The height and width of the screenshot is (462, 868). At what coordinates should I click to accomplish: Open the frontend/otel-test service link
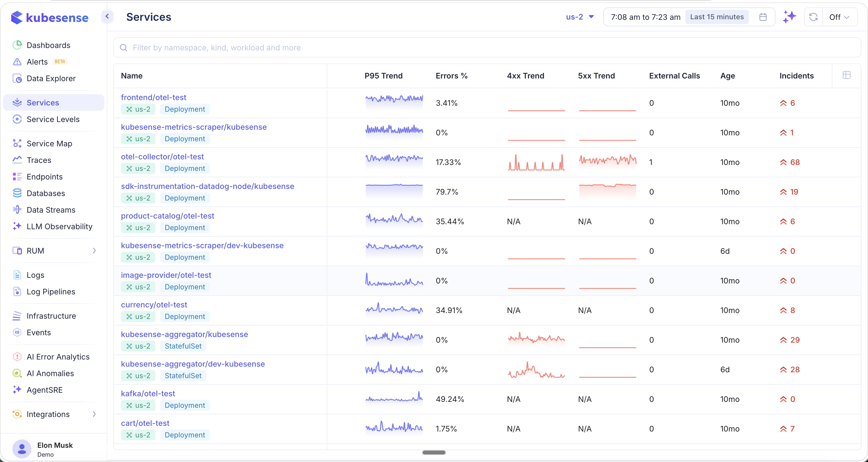pos(153,97)
